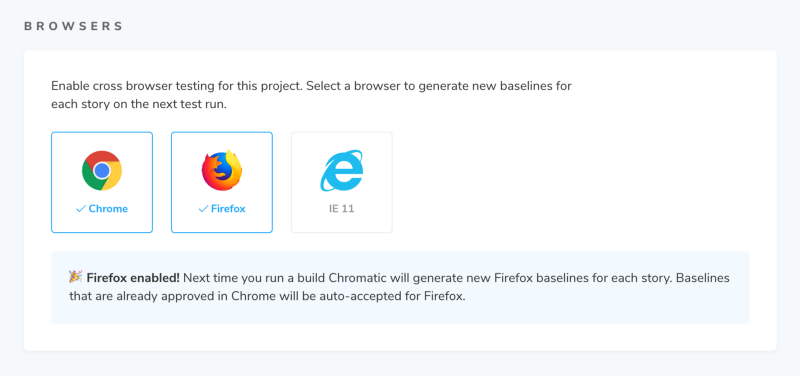
Task: Click the bold 'Firefox enabled!' text
Action: coord(133,278)
